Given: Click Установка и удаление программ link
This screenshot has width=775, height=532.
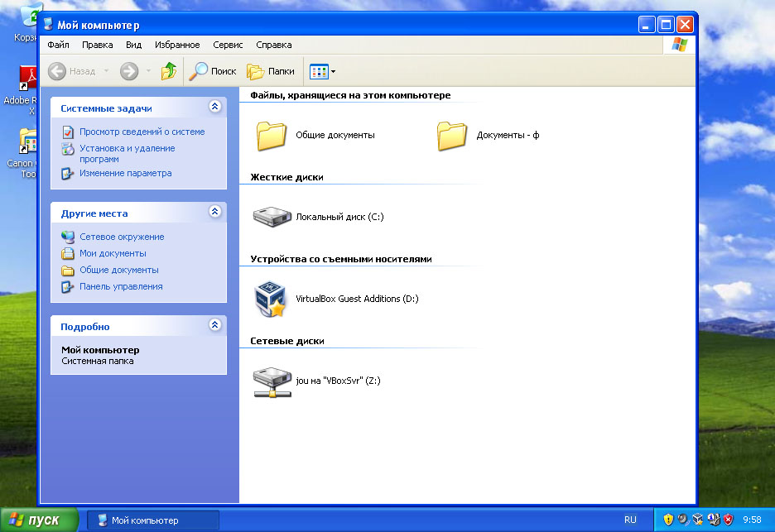Looking at the screenshot, I should pos(127,153).
